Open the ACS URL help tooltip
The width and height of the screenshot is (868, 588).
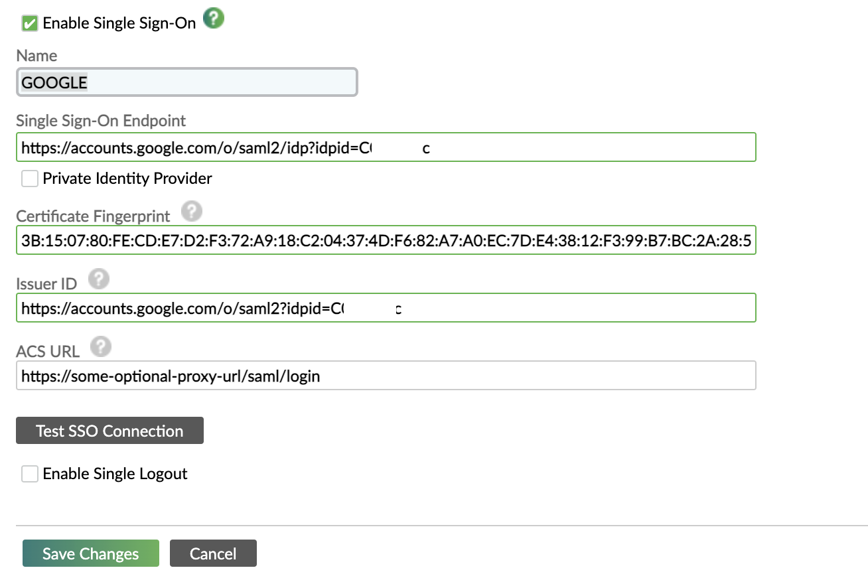(x=99, y=346)
